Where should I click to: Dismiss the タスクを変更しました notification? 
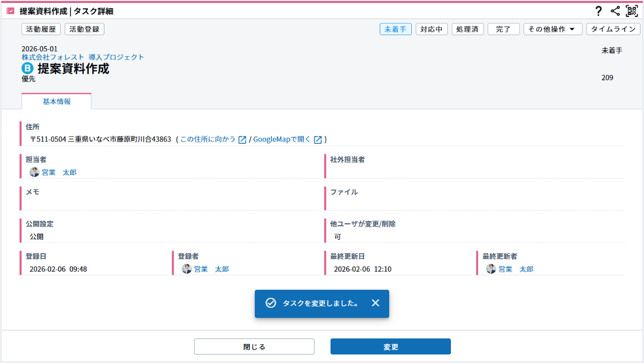coord(375,303)
